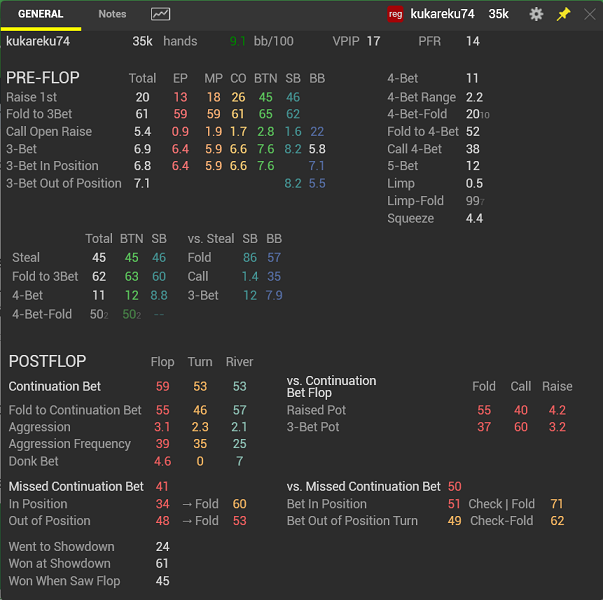Click the Steal total value 45
This screenshot has width=603, height=600.
(99, 257)
